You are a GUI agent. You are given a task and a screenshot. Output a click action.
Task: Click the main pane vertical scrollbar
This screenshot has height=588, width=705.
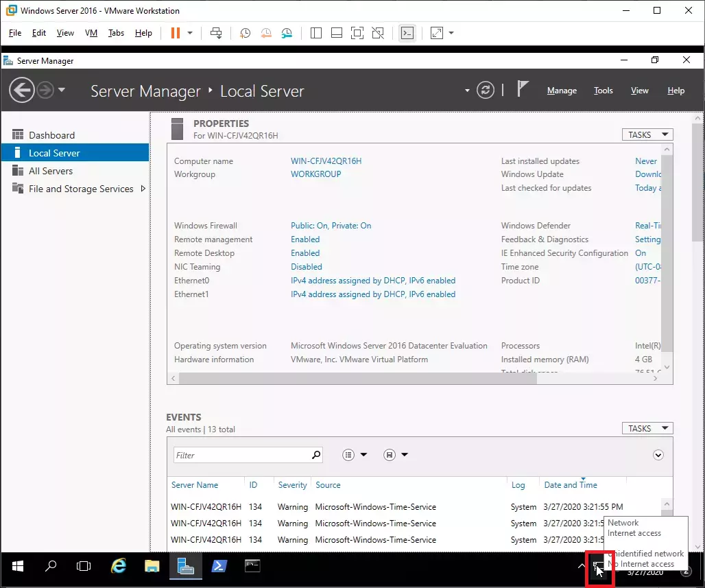pos(697,181)
